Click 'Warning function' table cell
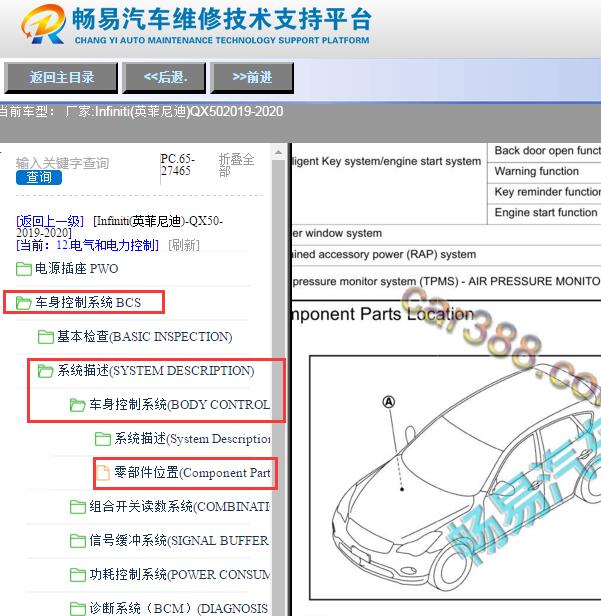Screen dimensions: 601x616 click(544, 171)
